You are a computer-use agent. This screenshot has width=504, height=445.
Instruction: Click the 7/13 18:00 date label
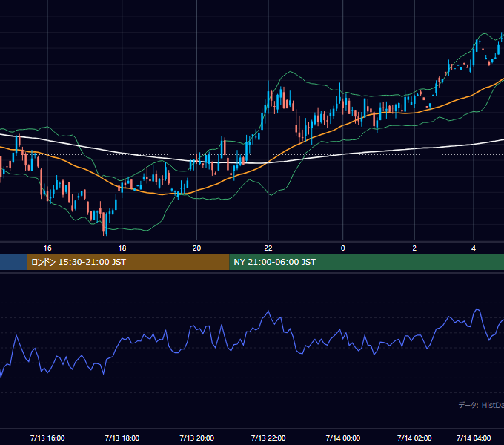pos(122,438)
